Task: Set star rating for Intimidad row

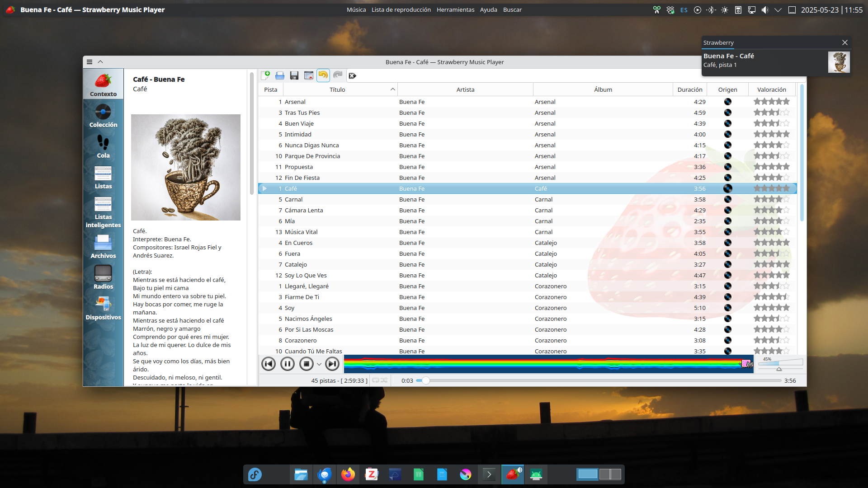Action: tap(771, 134)
